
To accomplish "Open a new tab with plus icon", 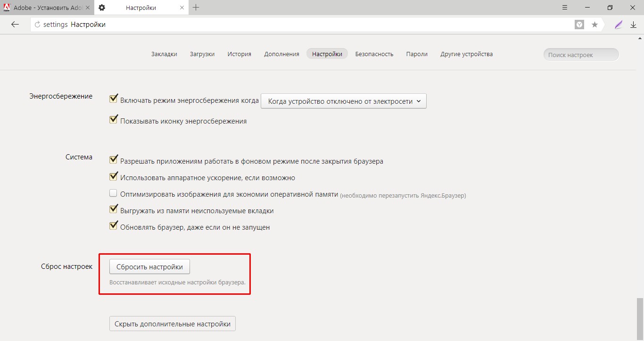I will point(196,8).
